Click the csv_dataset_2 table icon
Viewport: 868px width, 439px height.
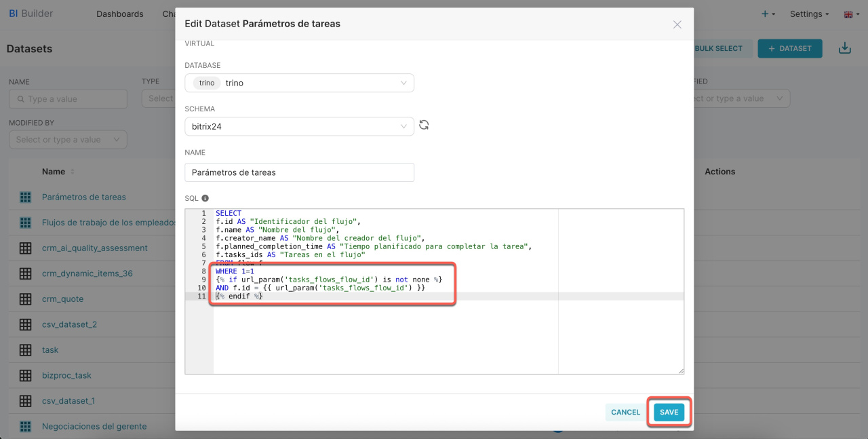[x=26, y=324]
